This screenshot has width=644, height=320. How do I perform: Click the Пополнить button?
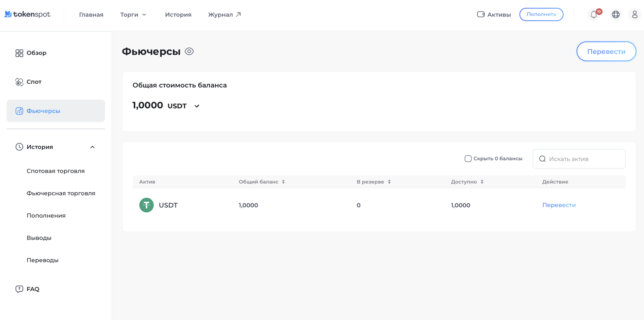541,14
